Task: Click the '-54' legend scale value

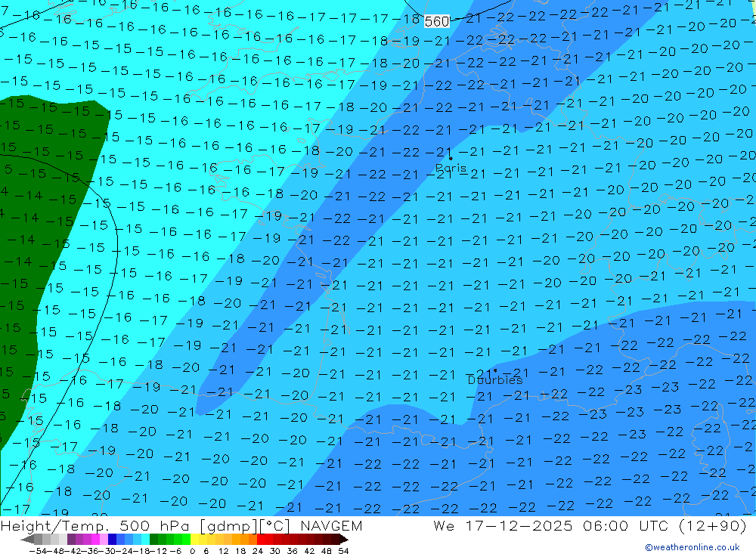Action: coord(38,551)
